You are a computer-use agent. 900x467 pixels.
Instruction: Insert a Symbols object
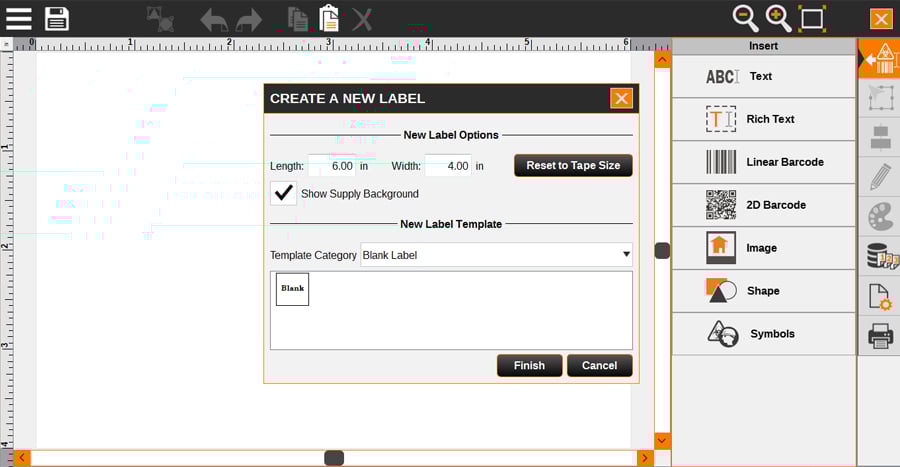pos(763,334)
